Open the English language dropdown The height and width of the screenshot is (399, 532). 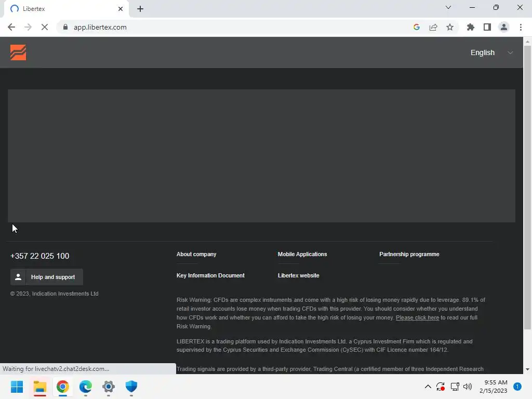(x=491, y=52)
